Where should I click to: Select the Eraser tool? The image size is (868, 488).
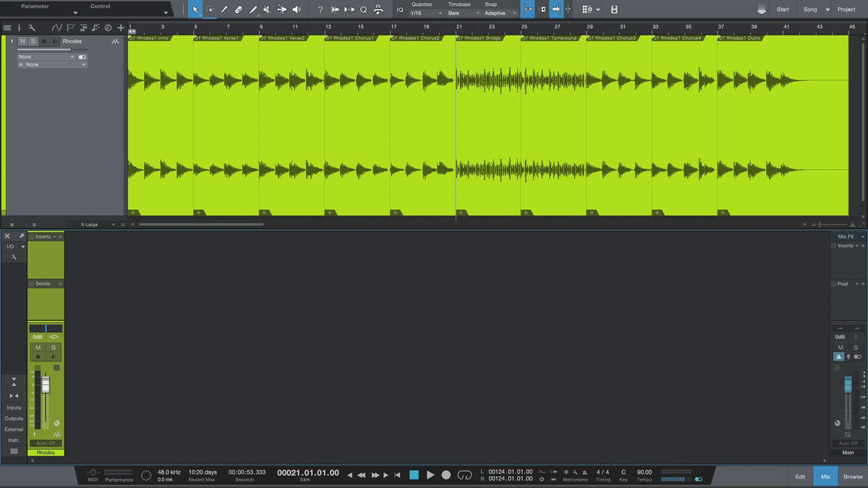coord(239,9)
